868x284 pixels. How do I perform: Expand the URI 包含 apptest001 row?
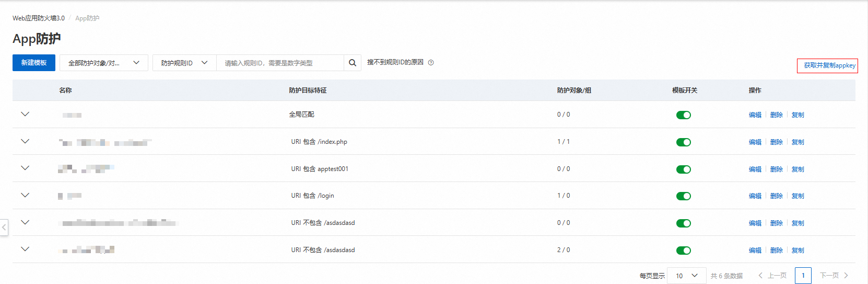[x=25, y=168]
